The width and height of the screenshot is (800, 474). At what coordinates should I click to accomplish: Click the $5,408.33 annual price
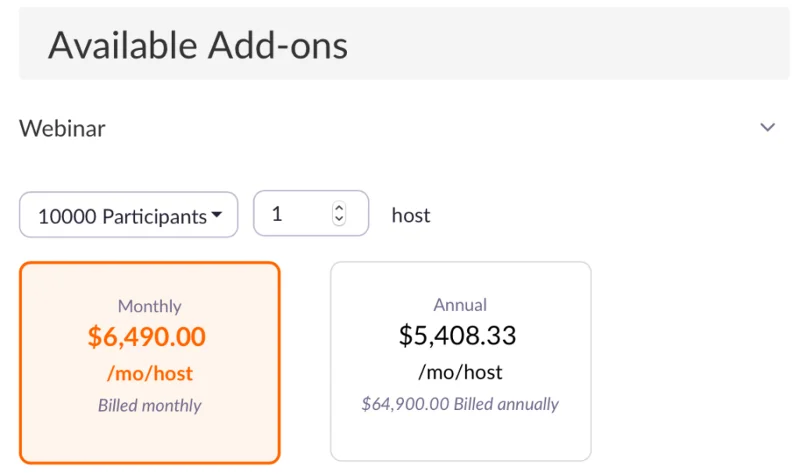click(458, 335)
